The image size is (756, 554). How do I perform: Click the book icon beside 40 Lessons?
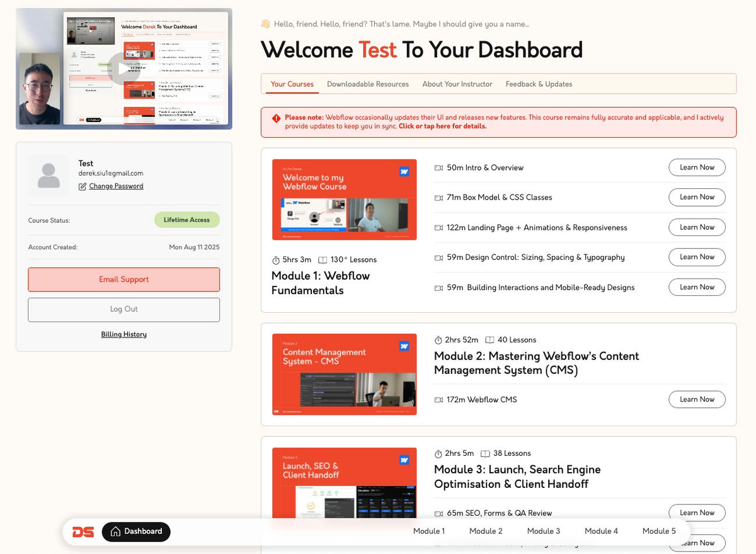click(490, 340)
